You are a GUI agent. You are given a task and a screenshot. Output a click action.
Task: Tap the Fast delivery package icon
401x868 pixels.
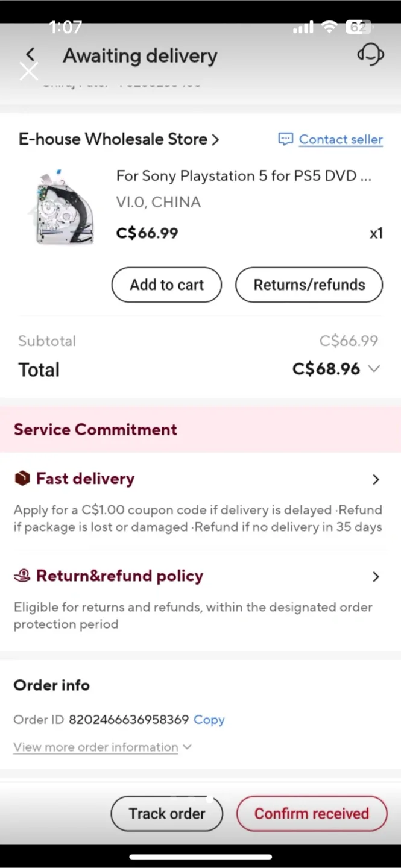coord(22,479)
